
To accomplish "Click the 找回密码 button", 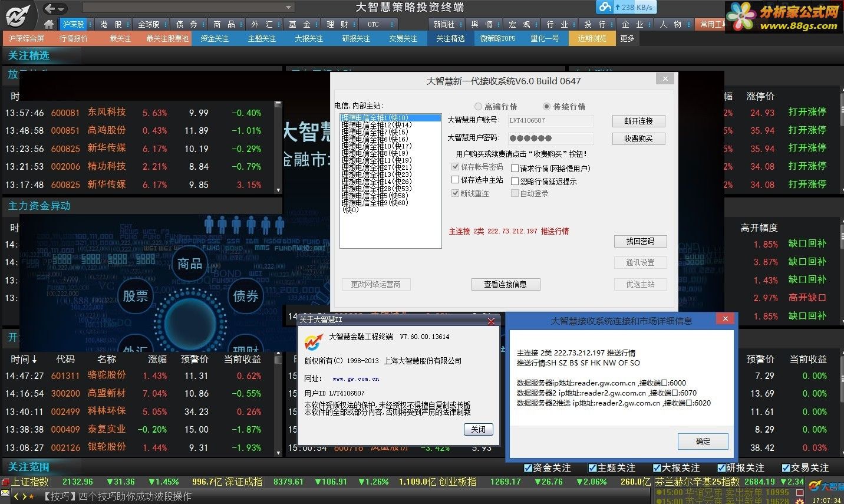I will 640,241.
